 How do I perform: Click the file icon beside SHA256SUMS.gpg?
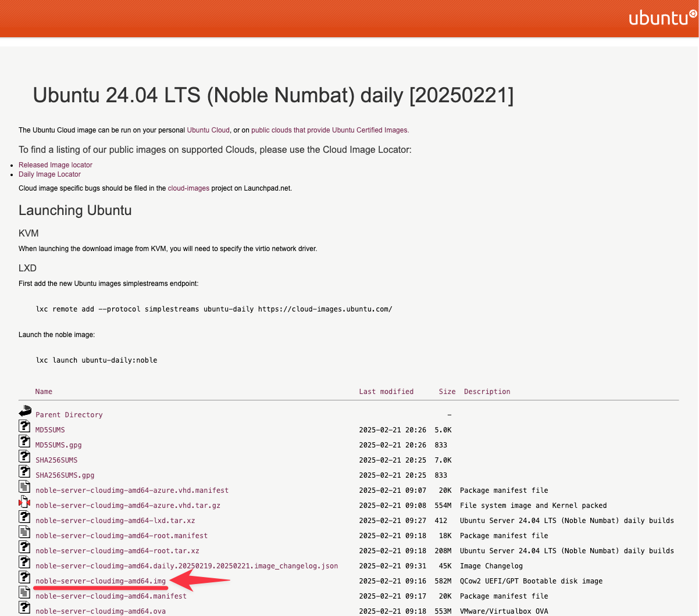(24, 471)
